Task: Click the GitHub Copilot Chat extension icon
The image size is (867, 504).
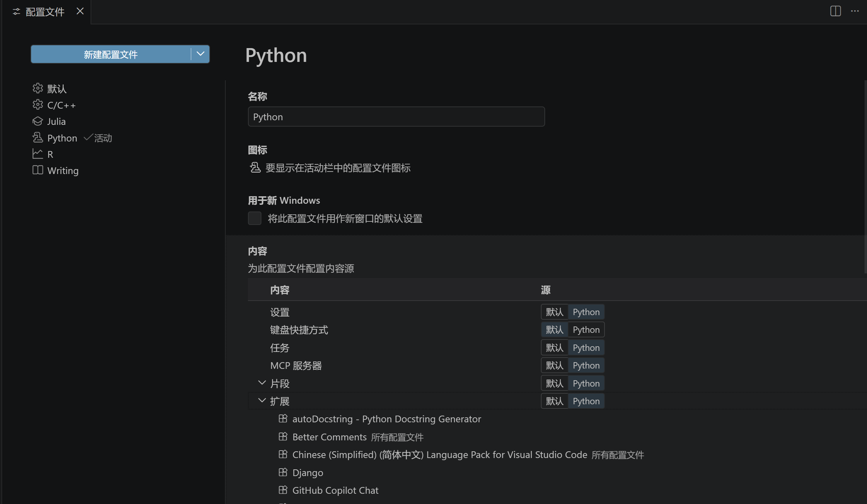Action: [x=283, y=490]
